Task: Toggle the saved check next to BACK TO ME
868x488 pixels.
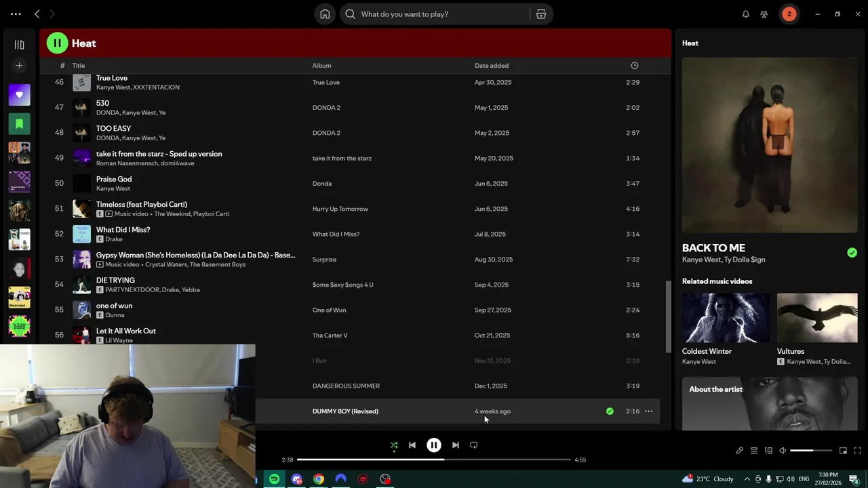Action: [852, 253]
